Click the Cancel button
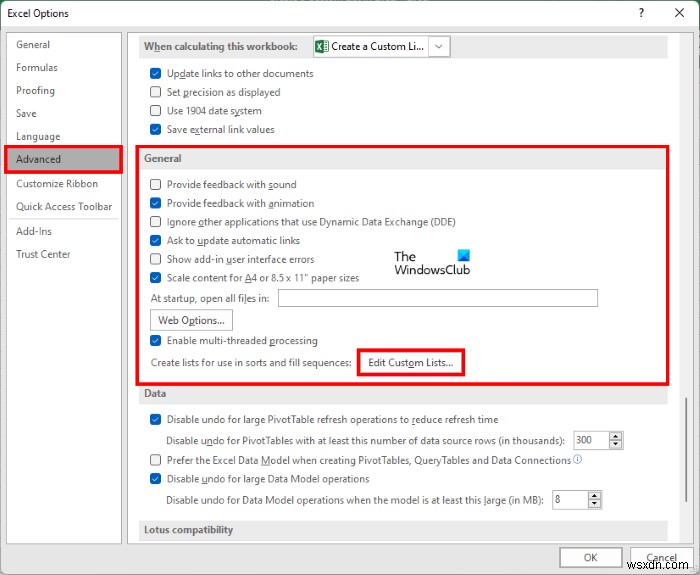Screen dimensions: 700x575 [661, 558]
